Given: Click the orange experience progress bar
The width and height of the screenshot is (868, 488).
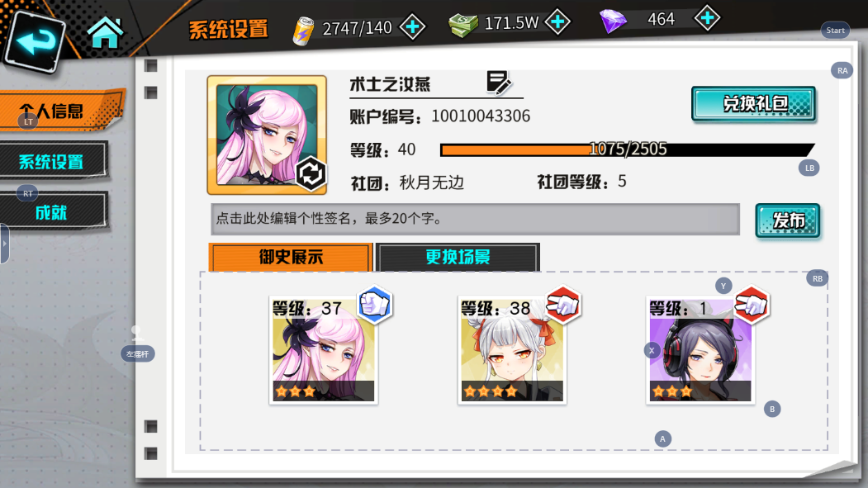Looking at the screenshot, I should click(x=627, y=149).
